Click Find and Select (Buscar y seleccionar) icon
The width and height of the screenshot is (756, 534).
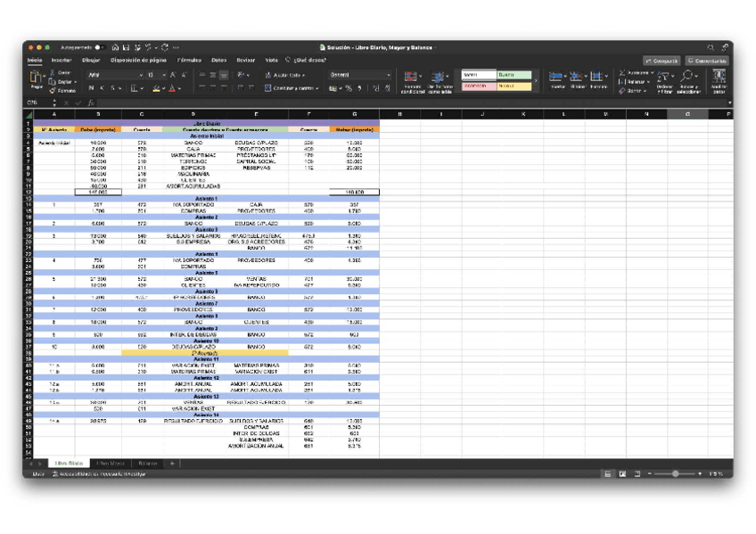(x=689, y=80)
